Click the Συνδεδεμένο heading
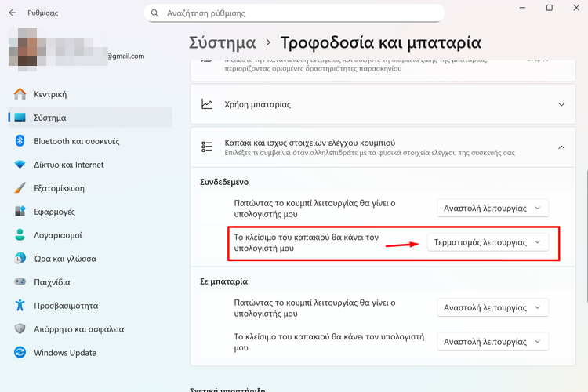 pyautogui.click(x=224, y=182)
